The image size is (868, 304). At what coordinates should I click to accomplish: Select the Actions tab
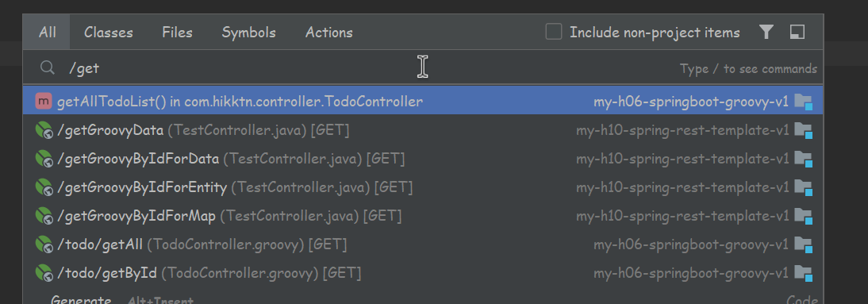328,32
